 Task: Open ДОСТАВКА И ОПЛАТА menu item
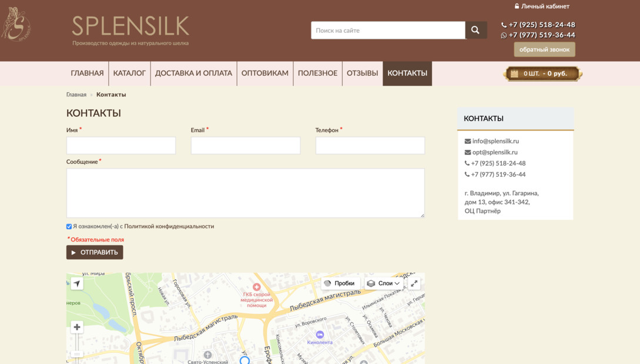(x=193, y=73)
